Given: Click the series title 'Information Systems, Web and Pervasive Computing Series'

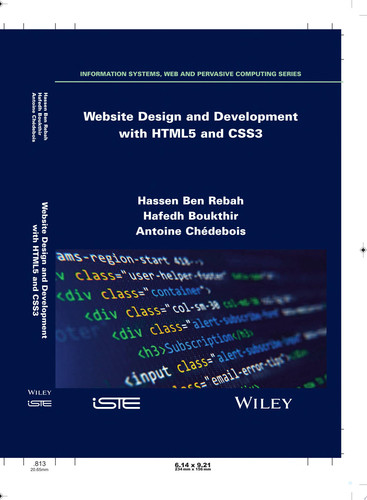Looking at the screenshot, I should (x=190, y=74).
